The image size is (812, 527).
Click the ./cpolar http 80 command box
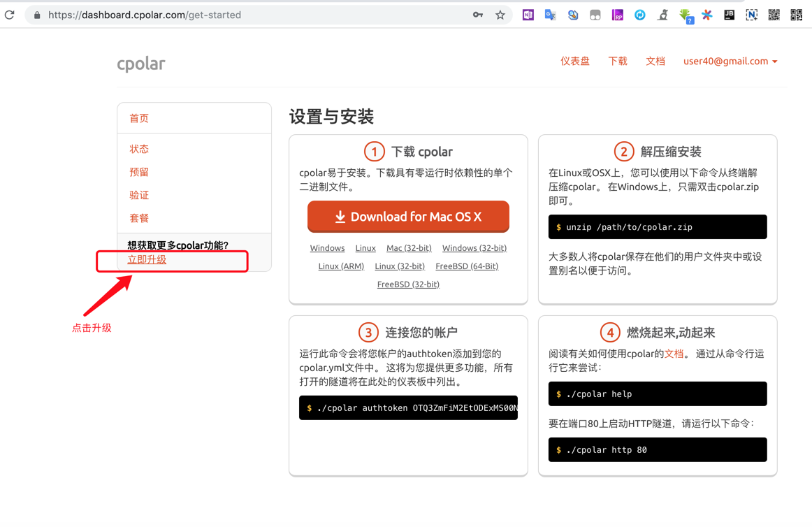[658, 450]
